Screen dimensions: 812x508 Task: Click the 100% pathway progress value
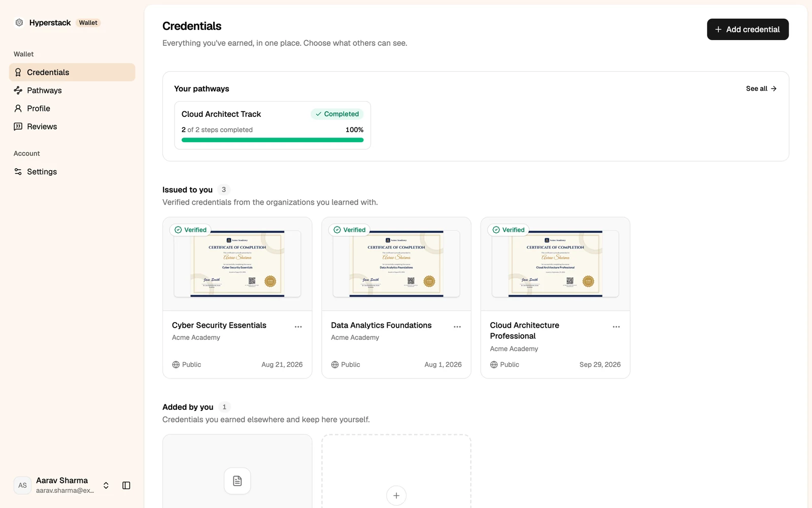tap(354, 130)
